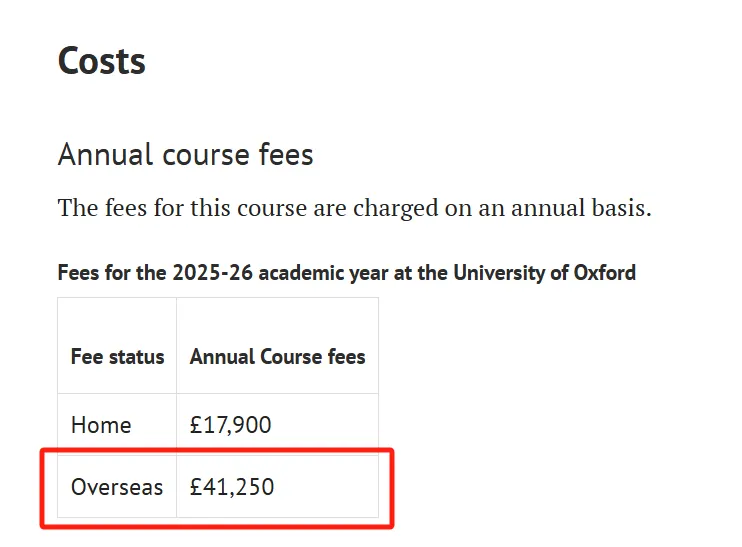The width and height of the screenshot is (742, 547).
Task: Select the Annual Course fees column header
Action: click(277, 357)
